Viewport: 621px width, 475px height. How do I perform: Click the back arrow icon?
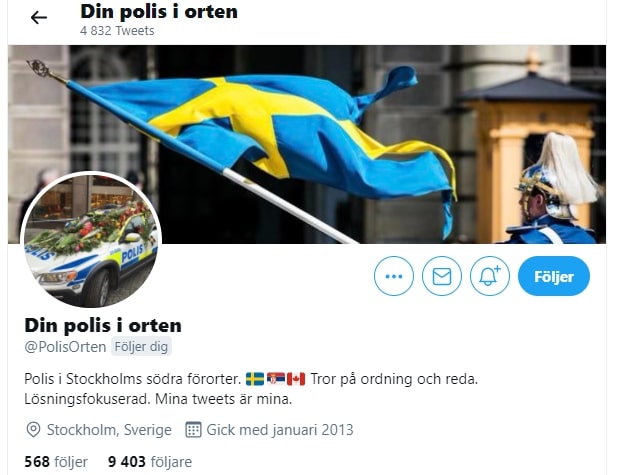coord(38,17)
